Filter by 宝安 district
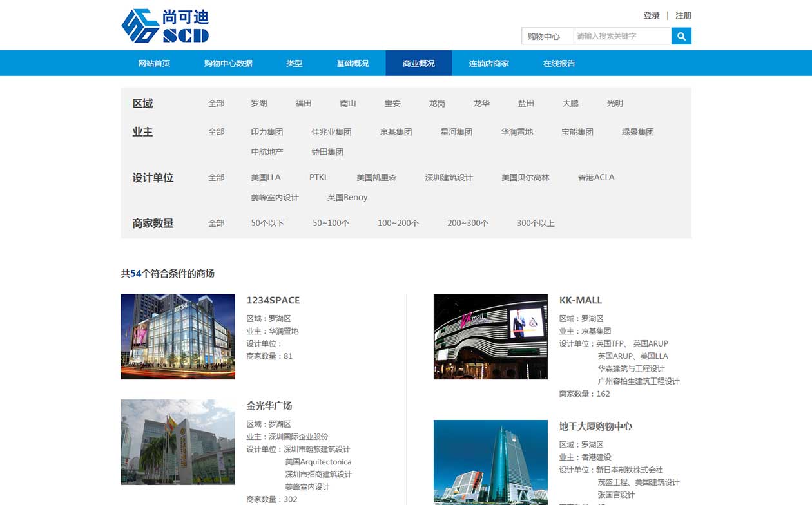 [392, 103]
